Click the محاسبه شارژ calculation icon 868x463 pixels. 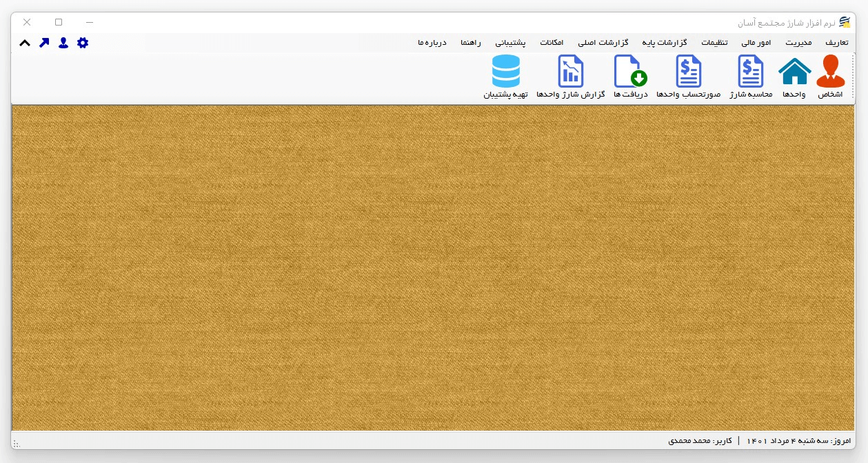click(x=751, y=77)
